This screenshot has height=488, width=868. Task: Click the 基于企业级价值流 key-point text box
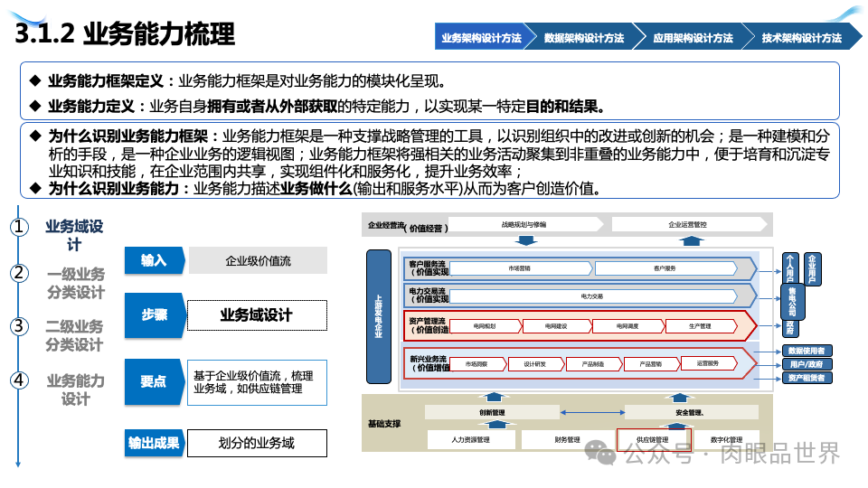257,382
